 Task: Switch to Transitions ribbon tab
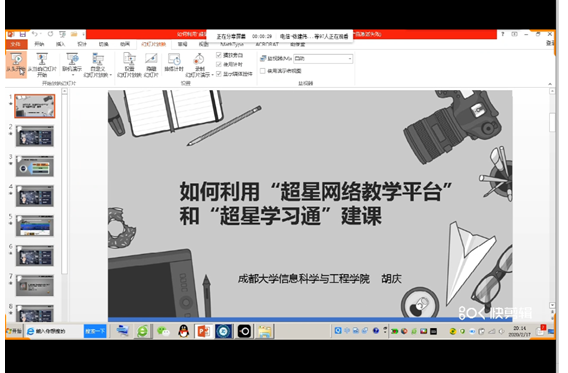click(104, 44)
